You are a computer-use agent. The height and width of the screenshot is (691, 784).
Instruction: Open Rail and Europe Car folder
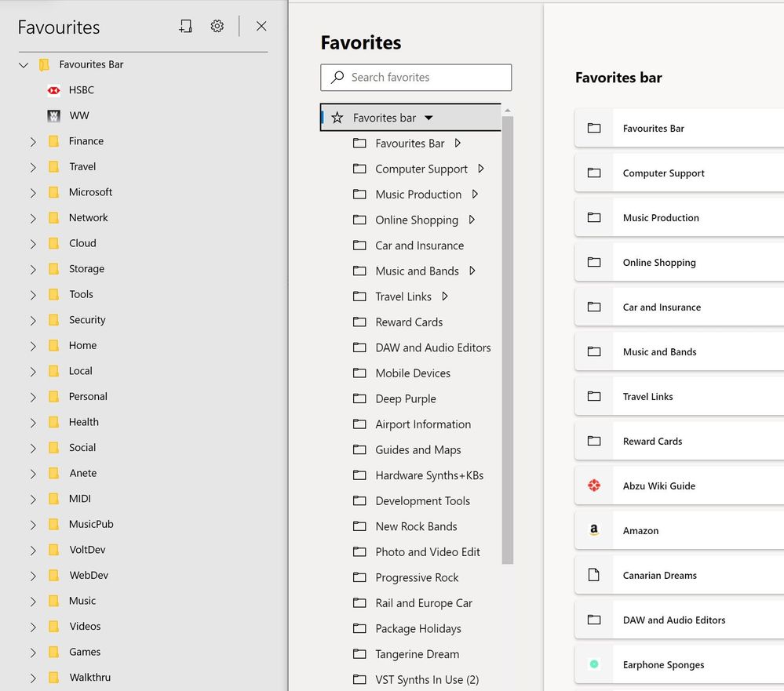tap(424, 602)
